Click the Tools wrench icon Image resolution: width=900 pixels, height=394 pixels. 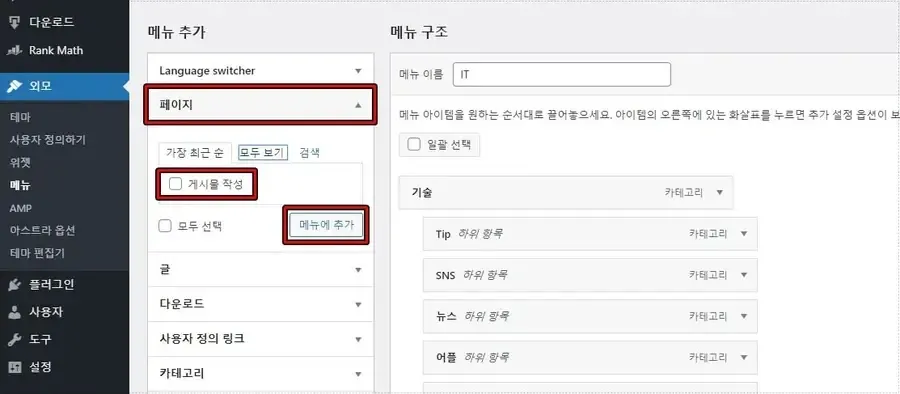[14, 339]
